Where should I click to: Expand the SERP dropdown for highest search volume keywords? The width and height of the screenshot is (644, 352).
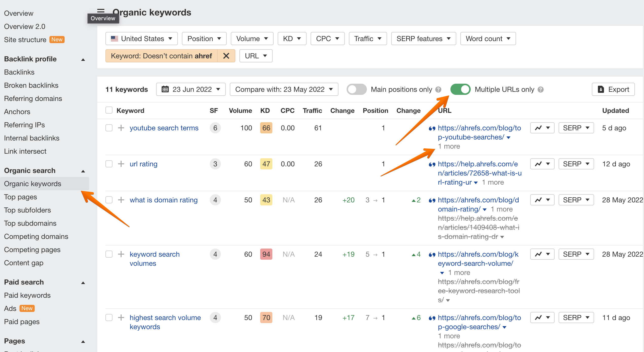click(576, 317)
